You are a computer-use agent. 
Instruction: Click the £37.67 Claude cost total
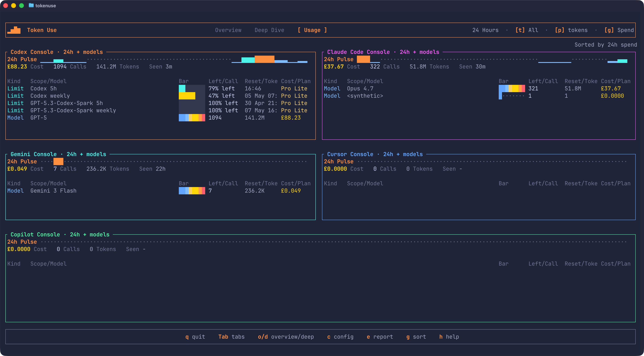pos(333,66)
